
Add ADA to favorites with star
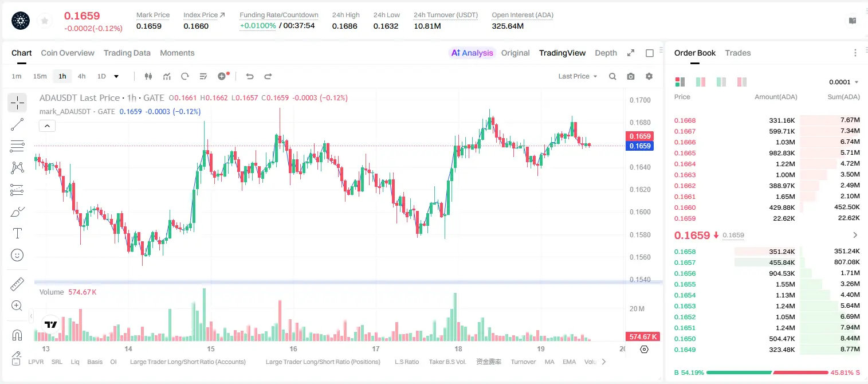[x=44, y=21]
